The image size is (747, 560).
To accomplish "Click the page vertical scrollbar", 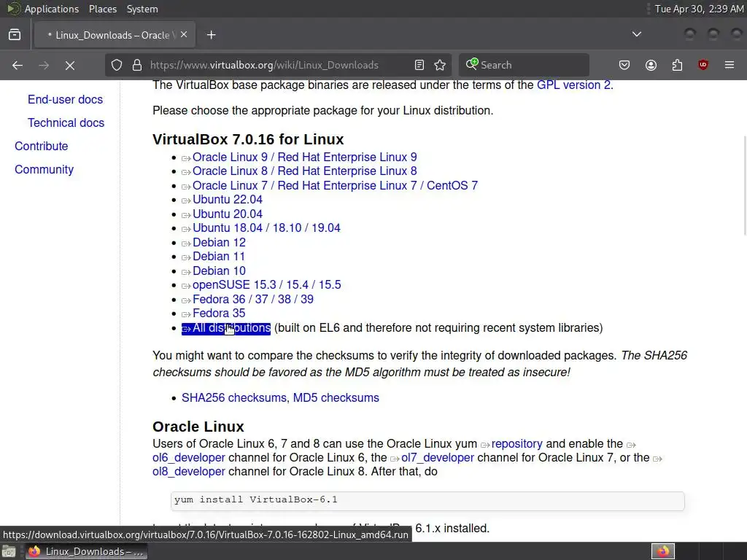I will coord(744,186).
